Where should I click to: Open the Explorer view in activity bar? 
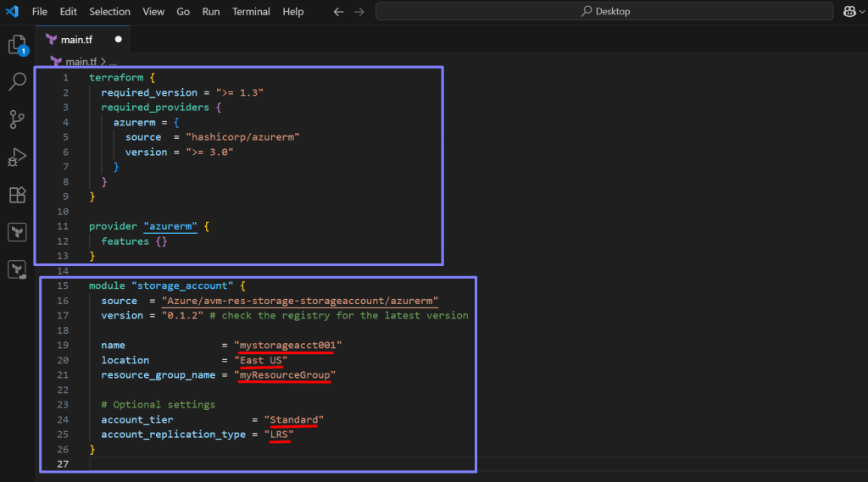[17, 45]
